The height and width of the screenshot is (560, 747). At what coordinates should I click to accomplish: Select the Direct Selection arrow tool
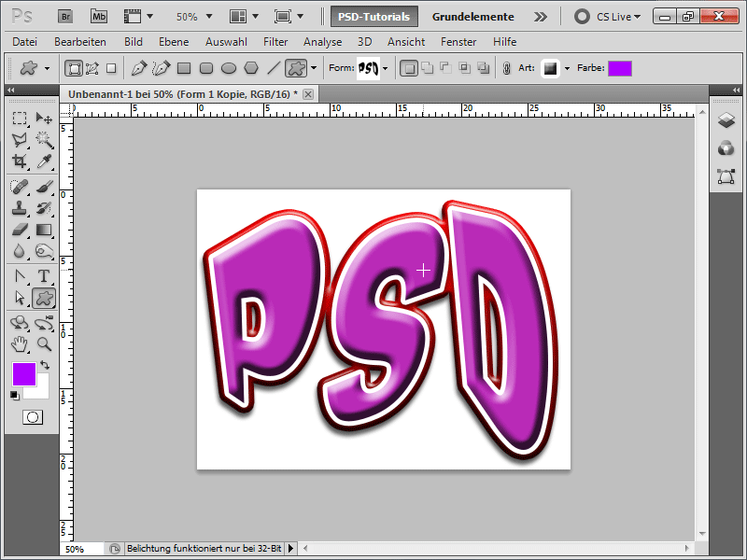[20, 298]
